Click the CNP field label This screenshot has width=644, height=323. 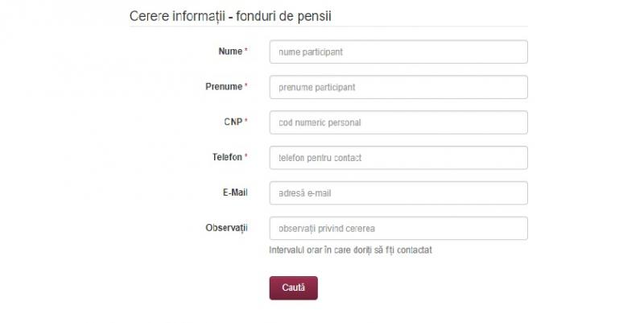point(233,122)
